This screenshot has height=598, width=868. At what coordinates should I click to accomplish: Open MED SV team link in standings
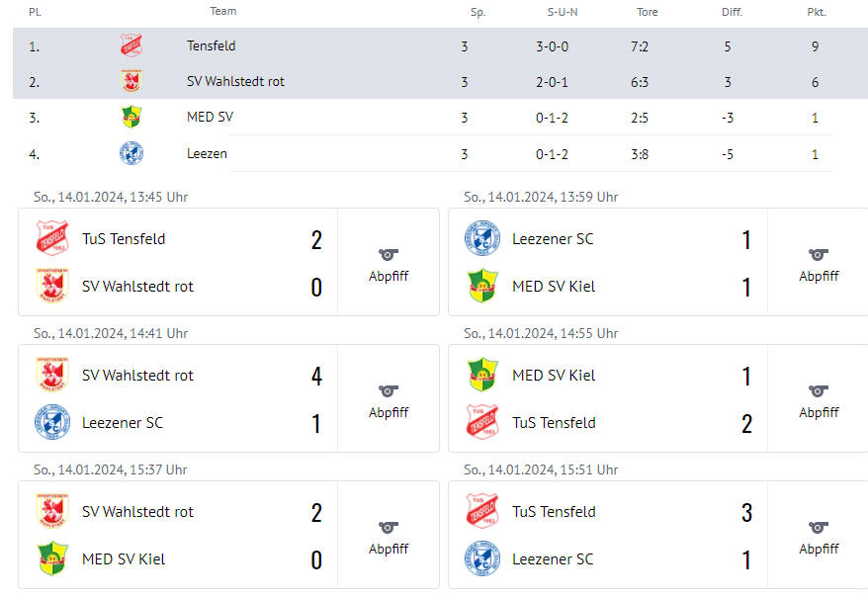[210, 117]
